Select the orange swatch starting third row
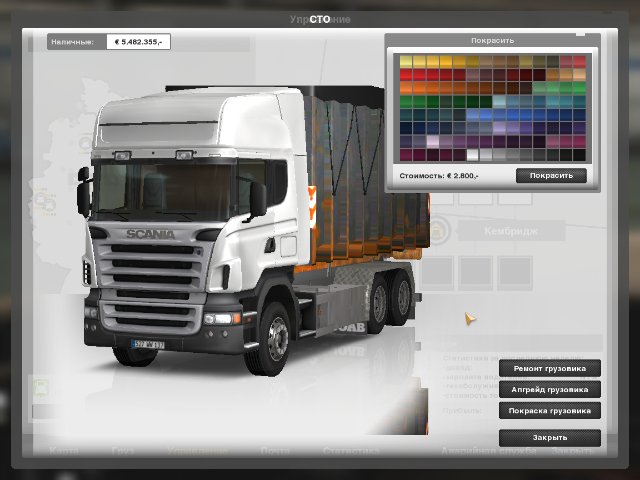This screenshot has height=480, width=640. click(406, 88)
